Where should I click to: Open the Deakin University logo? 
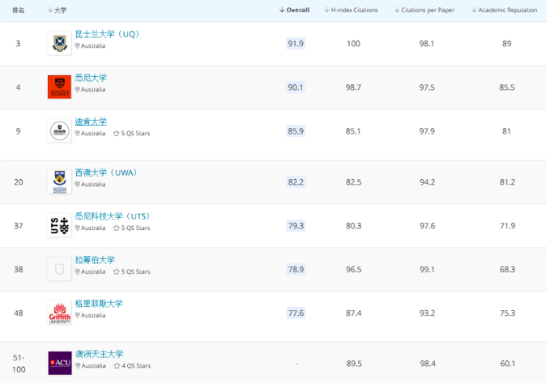tap(60, 131)
